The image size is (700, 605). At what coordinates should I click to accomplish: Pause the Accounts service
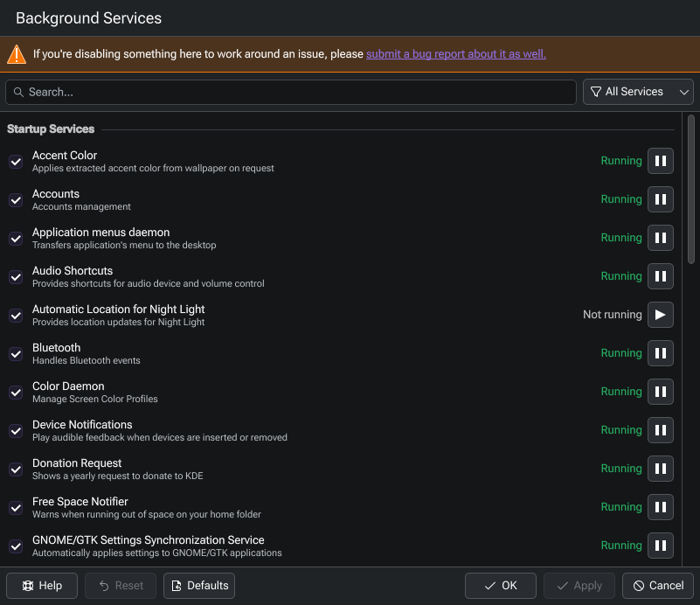point(660,199)
